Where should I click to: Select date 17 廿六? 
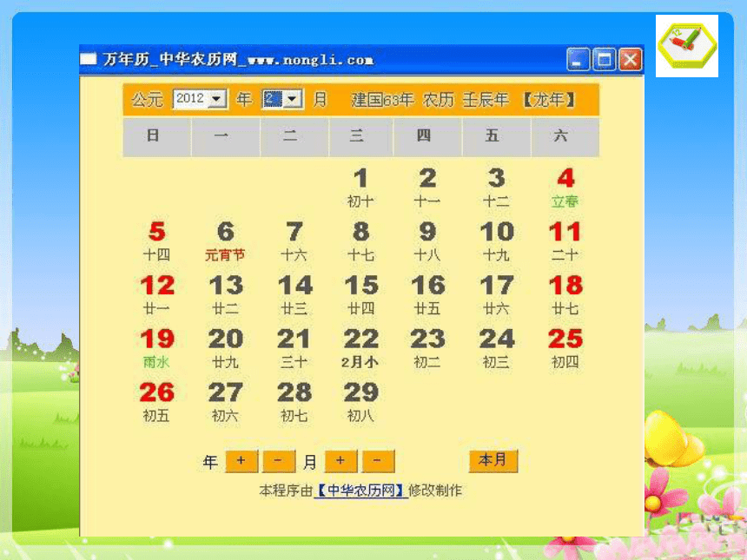coord(497,295)
